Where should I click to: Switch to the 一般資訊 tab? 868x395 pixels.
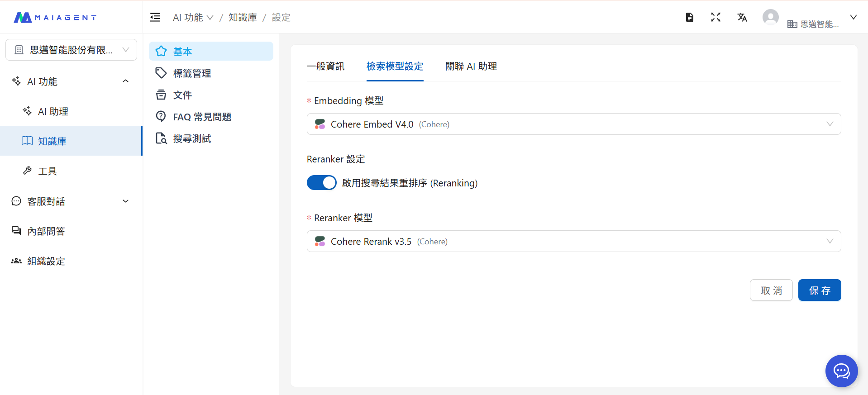click(325, 67)
